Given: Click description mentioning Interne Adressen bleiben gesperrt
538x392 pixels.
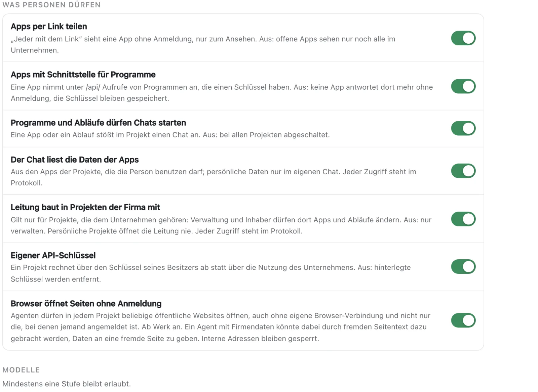Looking at the screenshot, I should [x=221, y=327].
